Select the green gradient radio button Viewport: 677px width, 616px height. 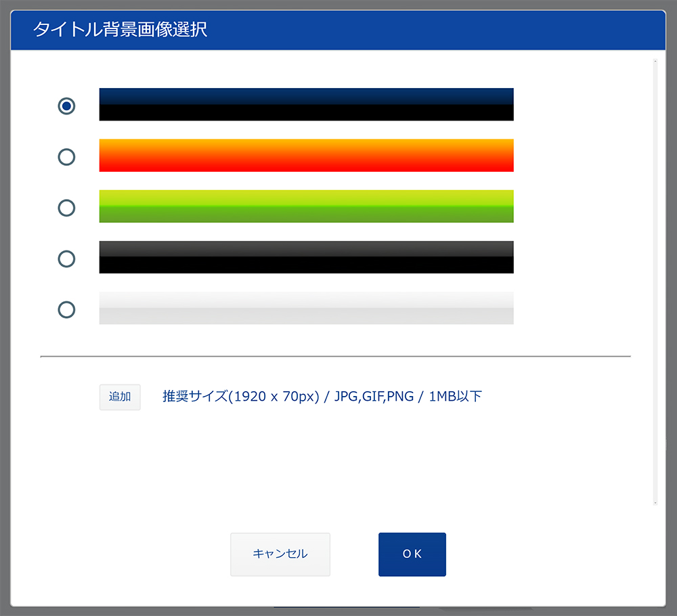point(66,208)
